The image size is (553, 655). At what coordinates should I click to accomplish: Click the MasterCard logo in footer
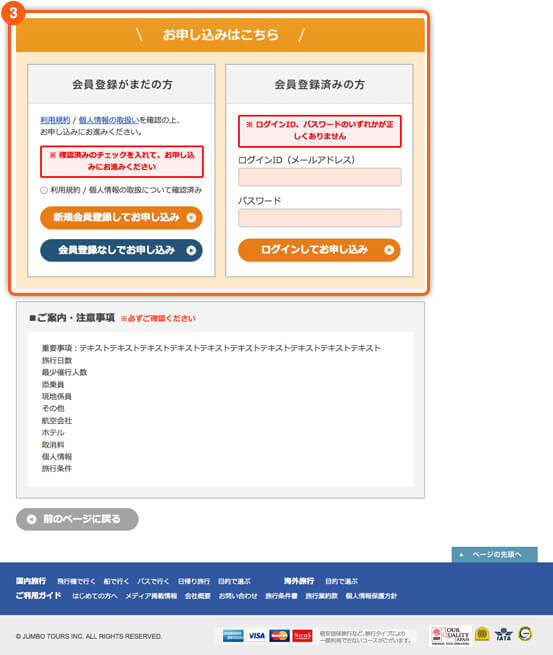pos(279,636)
